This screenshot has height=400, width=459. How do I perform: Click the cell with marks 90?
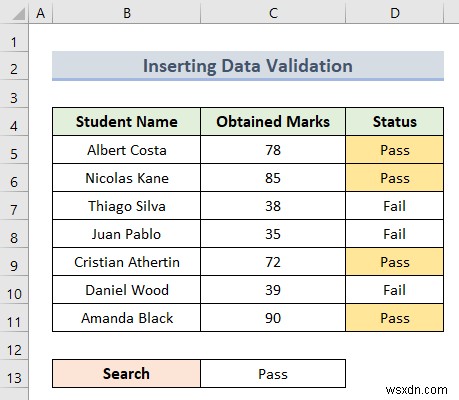(273, 318)
